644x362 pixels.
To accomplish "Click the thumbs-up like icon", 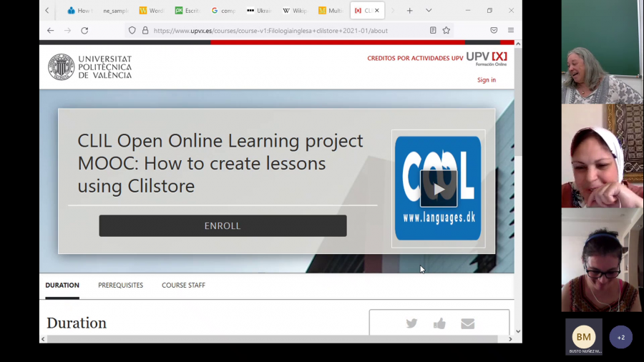I will click(x=439, y=324).
